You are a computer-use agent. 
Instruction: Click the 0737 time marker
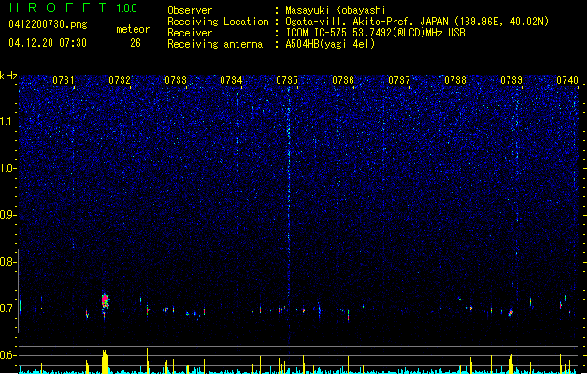(399, 80)
